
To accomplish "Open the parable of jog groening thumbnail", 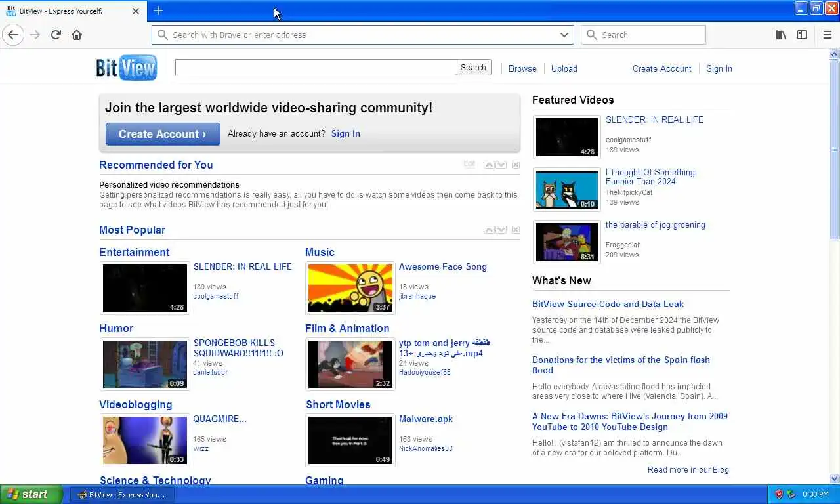I will (x=567, y=242).
